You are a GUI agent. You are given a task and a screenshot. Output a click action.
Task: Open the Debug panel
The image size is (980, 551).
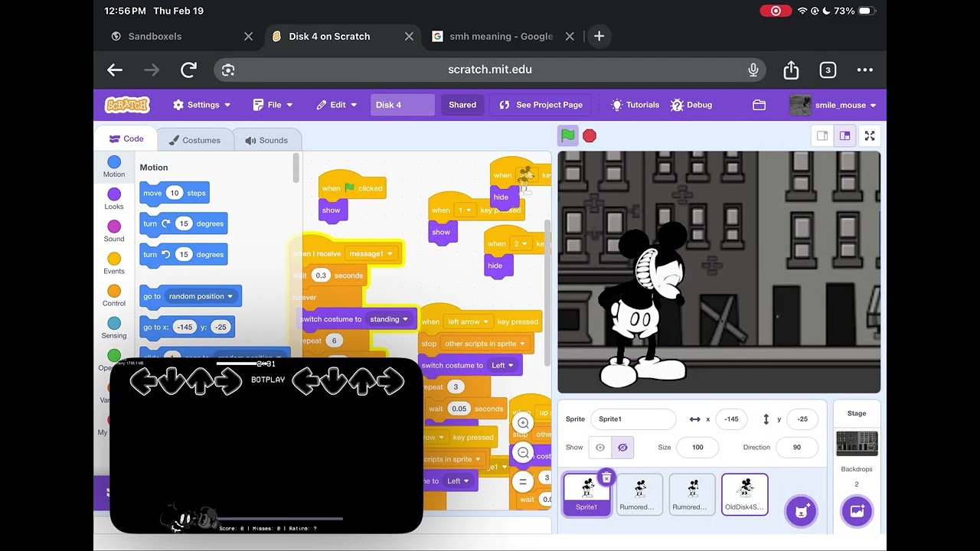coord(691,105)
